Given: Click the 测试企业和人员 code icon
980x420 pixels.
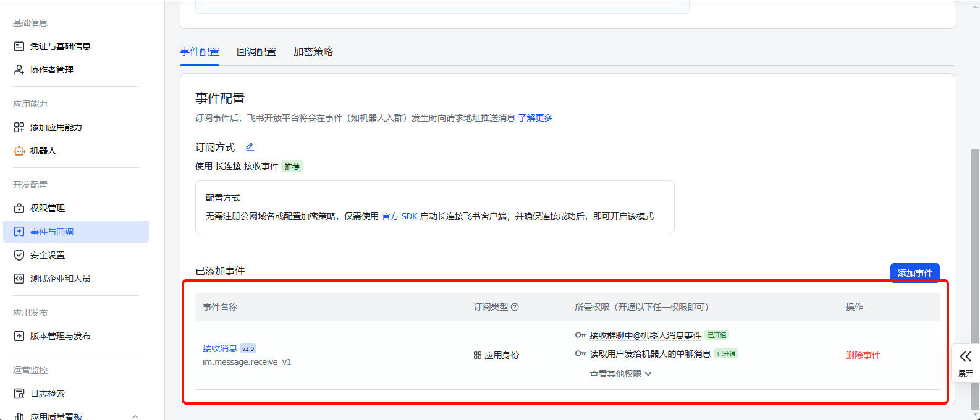Looking at the screenshot, I should coord(19,279).
